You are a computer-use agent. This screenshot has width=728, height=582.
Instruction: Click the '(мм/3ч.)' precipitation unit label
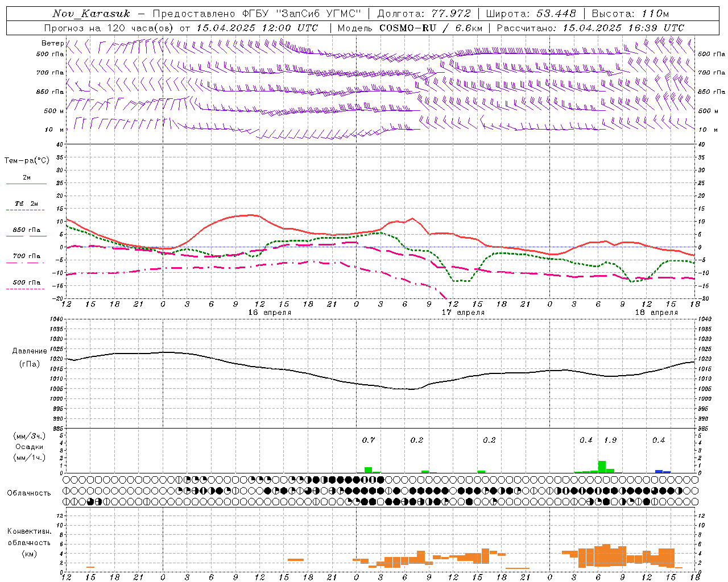tap(28, 436)
